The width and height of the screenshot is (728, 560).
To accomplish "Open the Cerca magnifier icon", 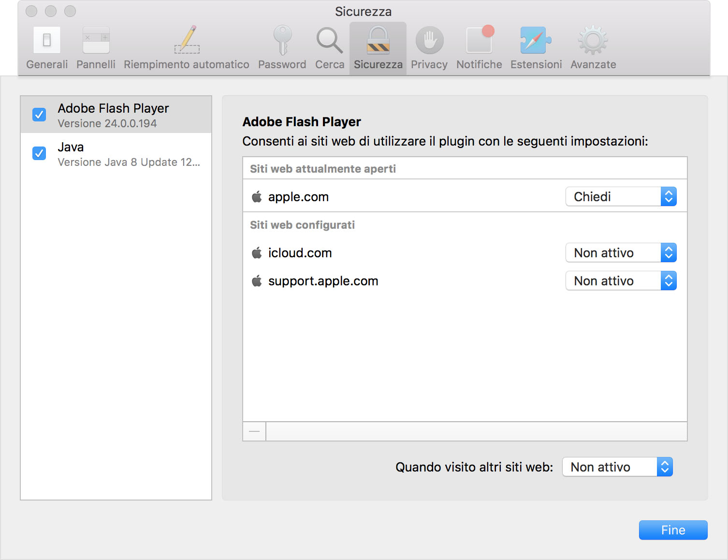I will pos(330,41).
